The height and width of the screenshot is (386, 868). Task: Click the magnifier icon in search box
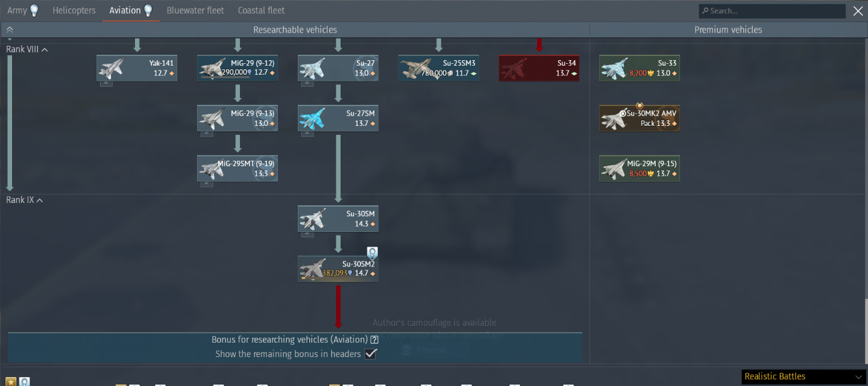[705, 11]
